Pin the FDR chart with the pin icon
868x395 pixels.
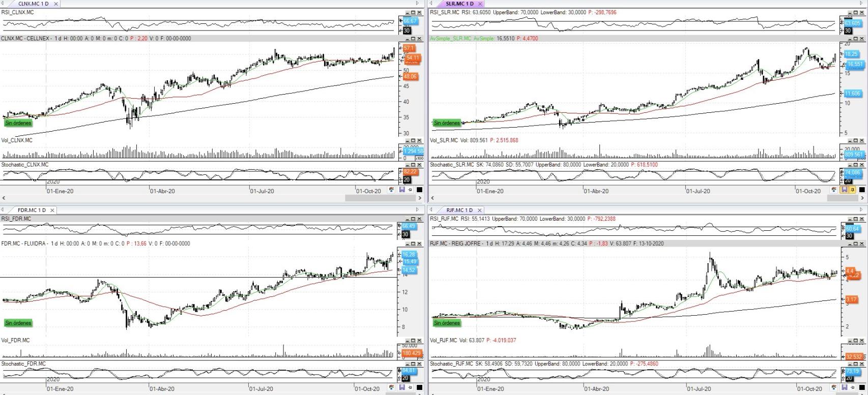click(410, 388)
